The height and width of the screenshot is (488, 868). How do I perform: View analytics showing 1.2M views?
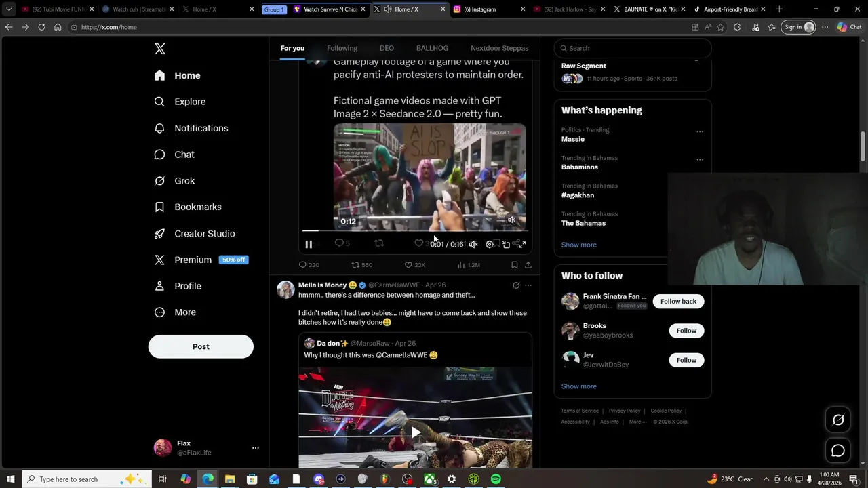tap(469, 265)
